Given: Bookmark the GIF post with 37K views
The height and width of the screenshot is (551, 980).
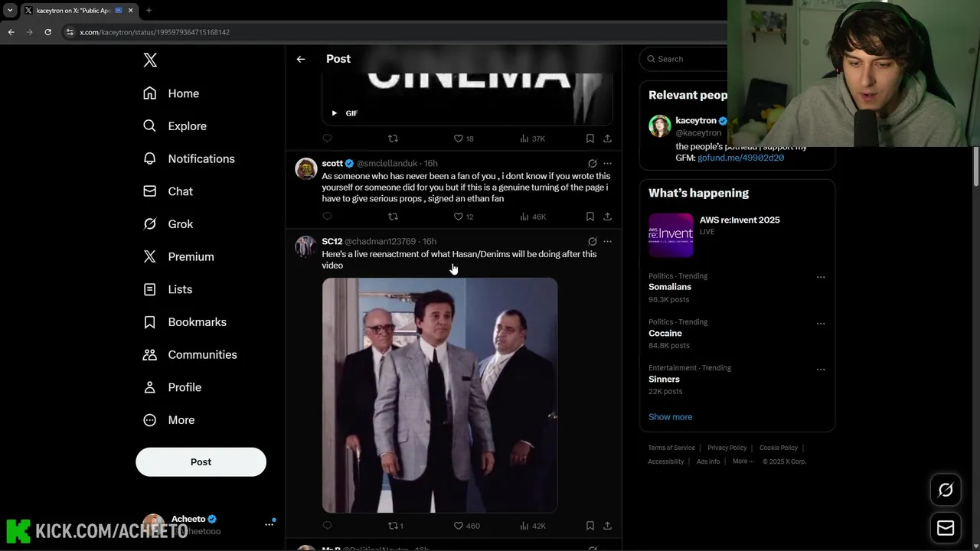Looking at the screenshot, I should coord(590,139).
